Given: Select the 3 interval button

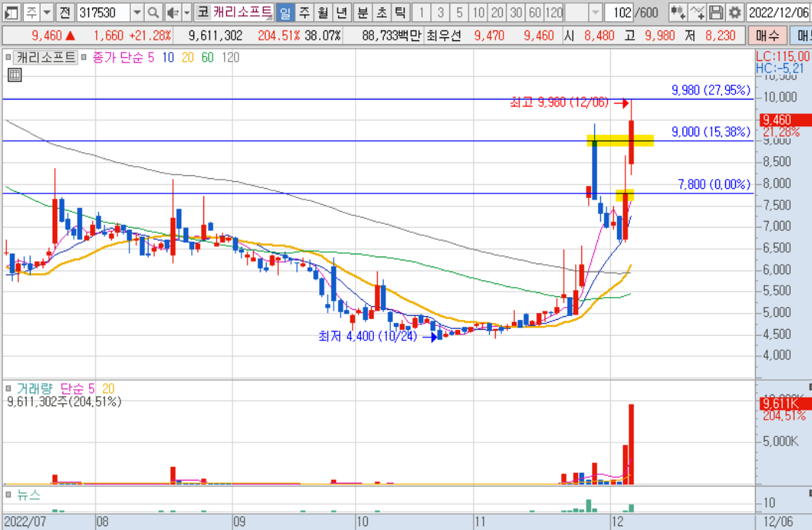Looking at the screenshot, I should click(440, 12).
